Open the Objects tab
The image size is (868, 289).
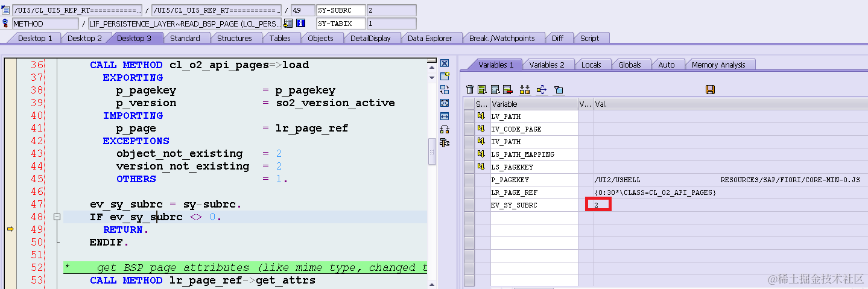pos(320,38)
